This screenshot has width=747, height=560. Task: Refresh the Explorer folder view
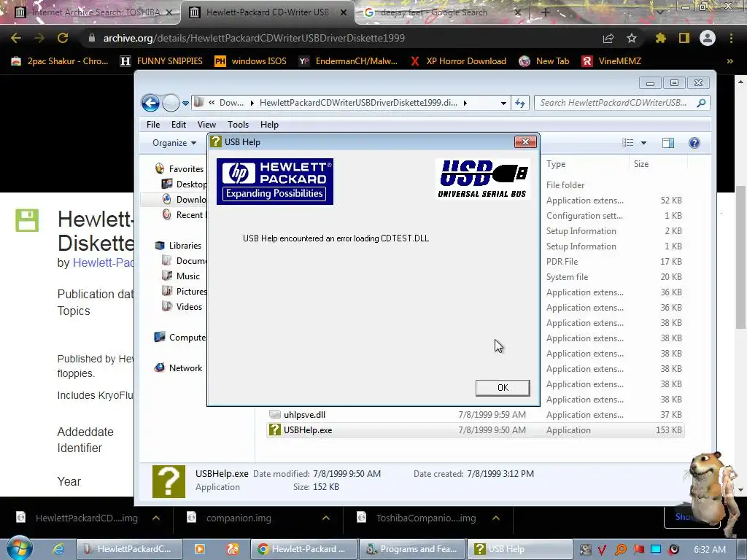(519, 104)
